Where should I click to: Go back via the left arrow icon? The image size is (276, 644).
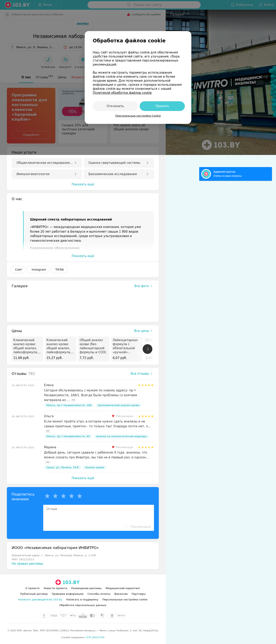tap(7, 15)
